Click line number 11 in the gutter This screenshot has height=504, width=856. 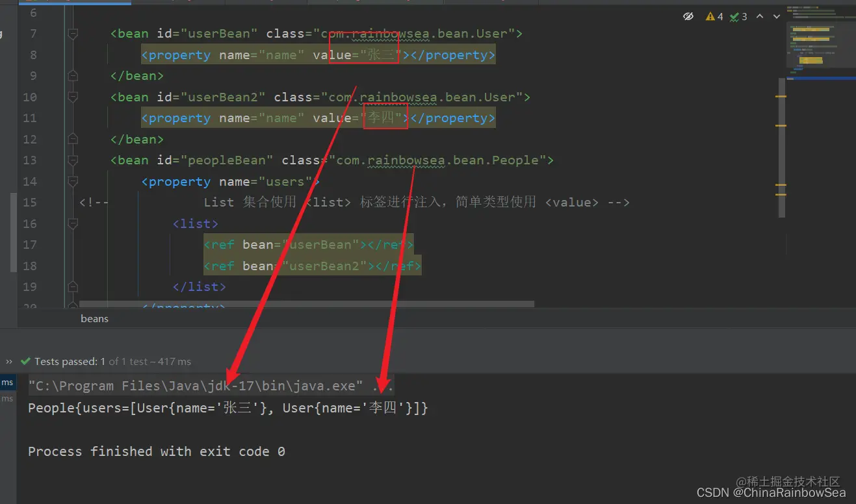click(x=29, y=118)
